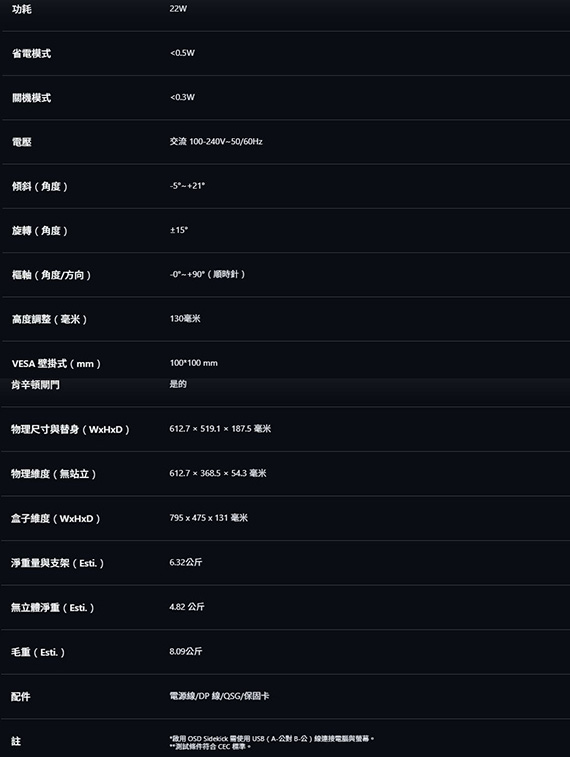Click the 肯辛頓鎖門 row label
This screenshot has height=757, width=570.
point(35,385)
